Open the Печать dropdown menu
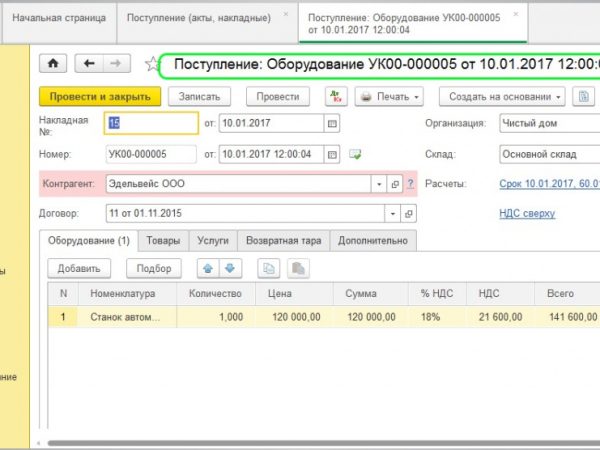 390,97
